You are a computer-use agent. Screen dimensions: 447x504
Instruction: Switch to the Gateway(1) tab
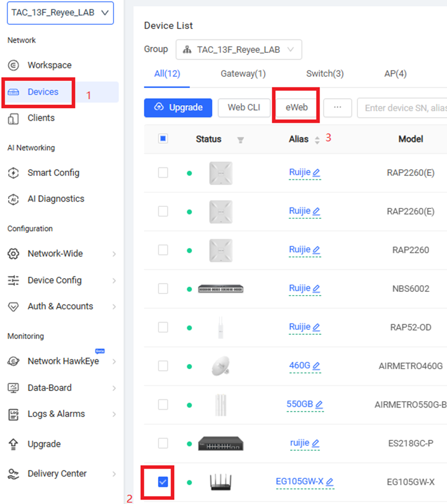(243, 74)
